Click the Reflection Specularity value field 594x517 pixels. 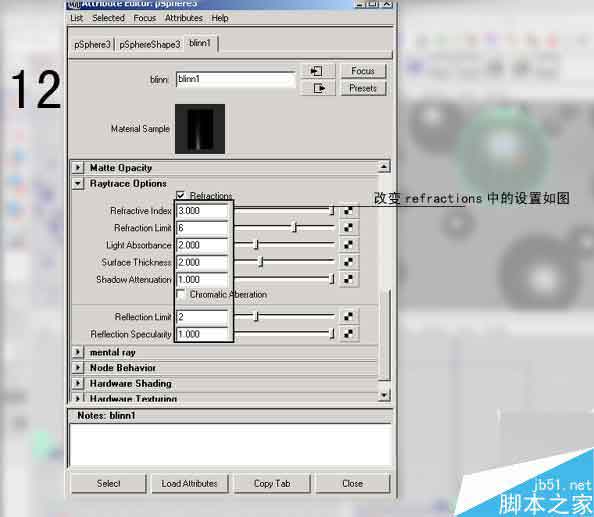point(203,334)
